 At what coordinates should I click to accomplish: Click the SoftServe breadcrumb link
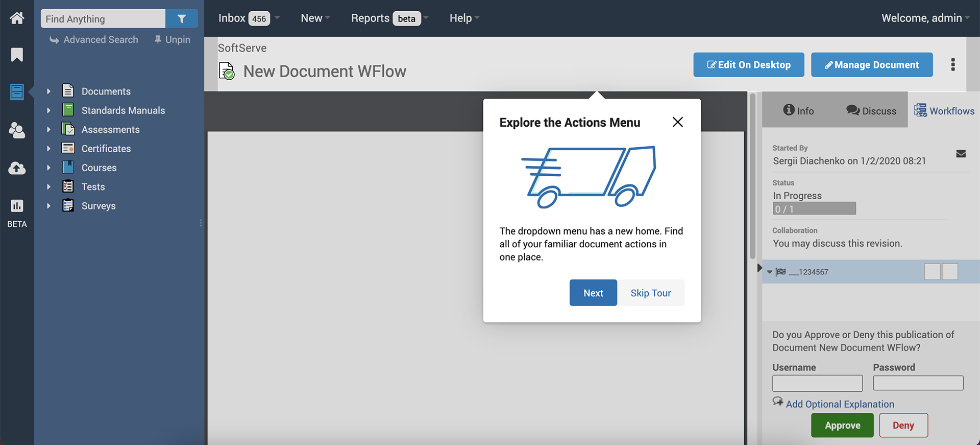coord(242,48)
